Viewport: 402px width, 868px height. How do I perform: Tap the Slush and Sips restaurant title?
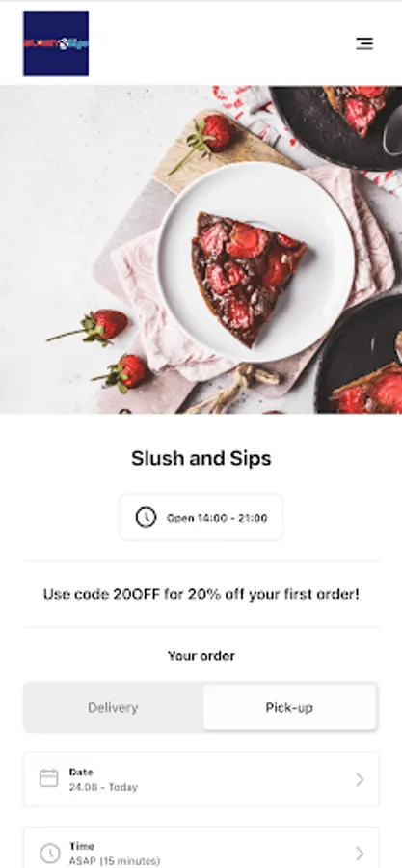coord(201,458)
